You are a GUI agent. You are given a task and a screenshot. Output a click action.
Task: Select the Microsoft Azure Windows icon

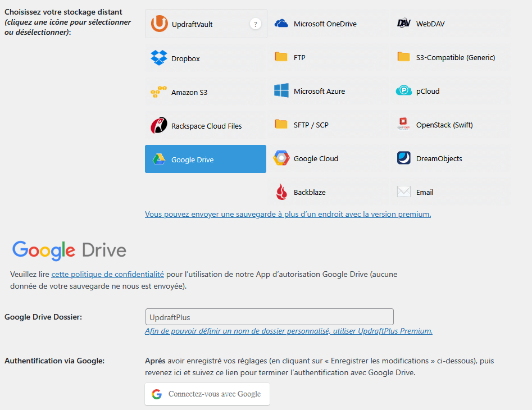(281, 90)
